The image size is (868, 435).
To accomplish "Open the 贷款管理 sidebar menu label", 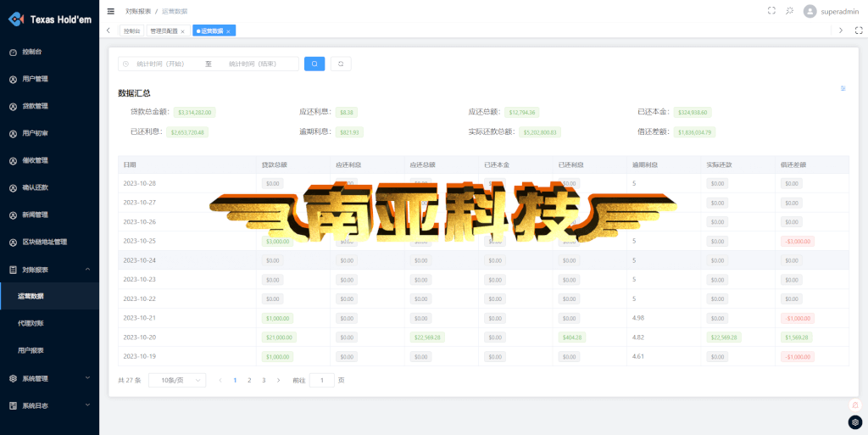I will tap(36, 106).
